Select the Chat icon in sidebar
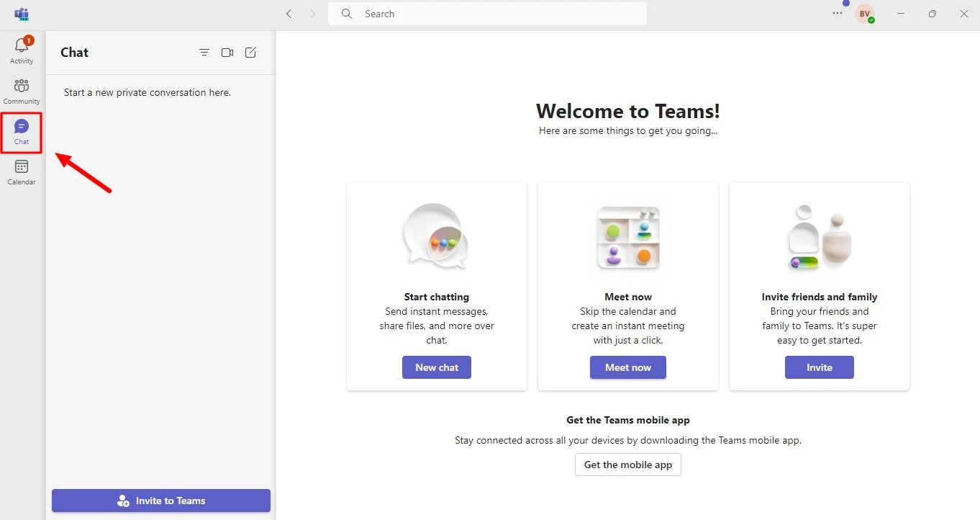 point(22,132)
